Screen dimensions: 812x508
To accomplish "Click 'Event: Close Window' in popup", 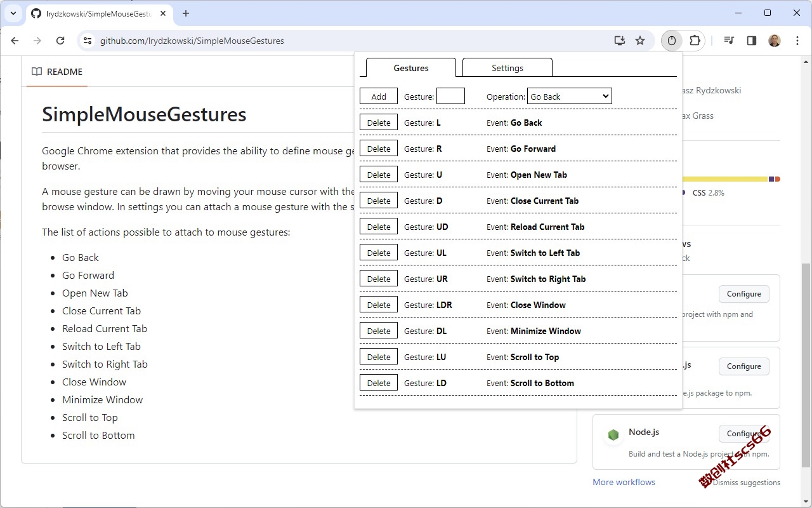I will (x=526, y=305).
